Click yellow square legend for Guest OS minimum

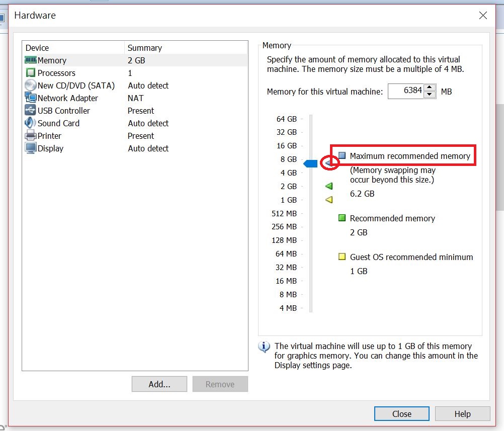point(342,256)
